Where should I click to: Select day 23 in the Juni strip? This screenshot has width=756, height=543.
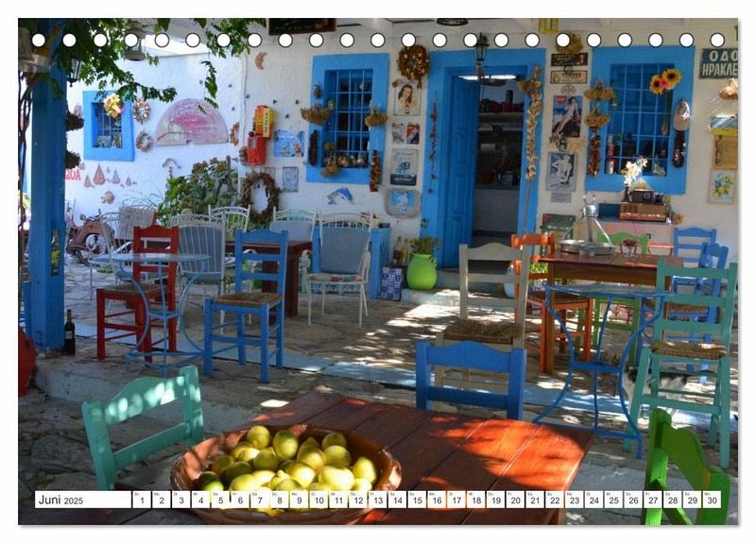575,500
